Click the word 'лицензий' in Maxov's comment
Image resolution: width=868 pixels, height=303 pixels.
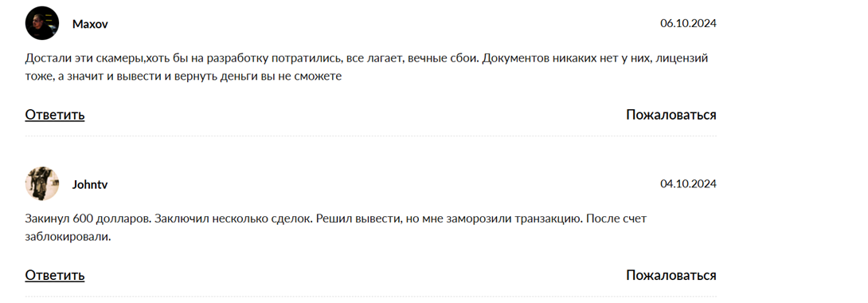[x=682, y=59]
